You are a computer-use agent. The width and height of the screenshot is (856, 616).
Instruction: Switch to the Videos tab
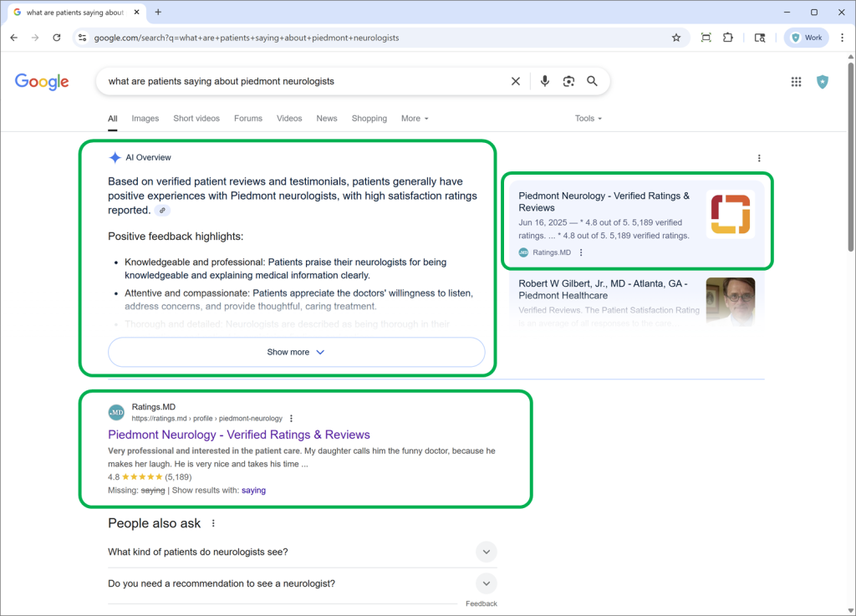[x=289, y=119]
